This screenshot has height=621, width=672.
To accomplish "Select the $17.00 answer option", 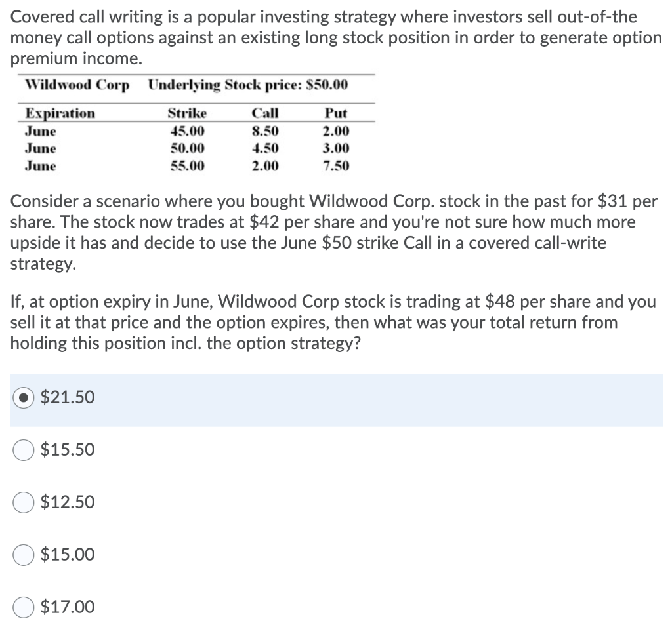I will (x=24, y=607).
